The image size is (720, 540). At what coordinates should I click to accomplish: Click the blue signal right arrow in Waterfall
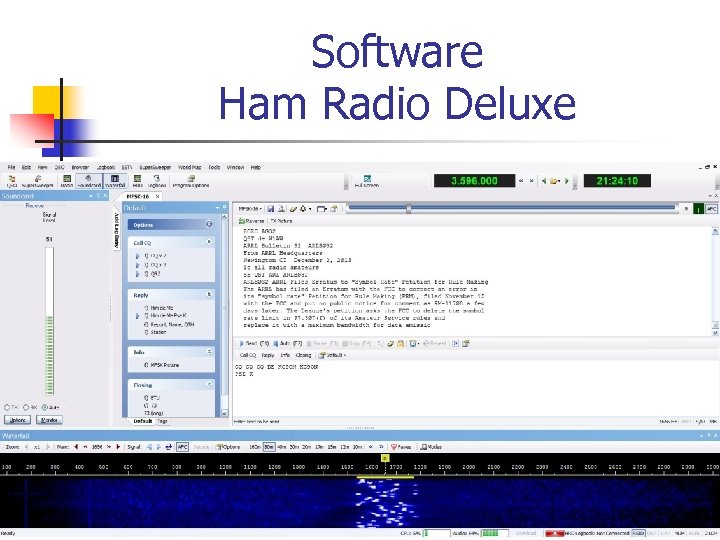pos(159,447)
